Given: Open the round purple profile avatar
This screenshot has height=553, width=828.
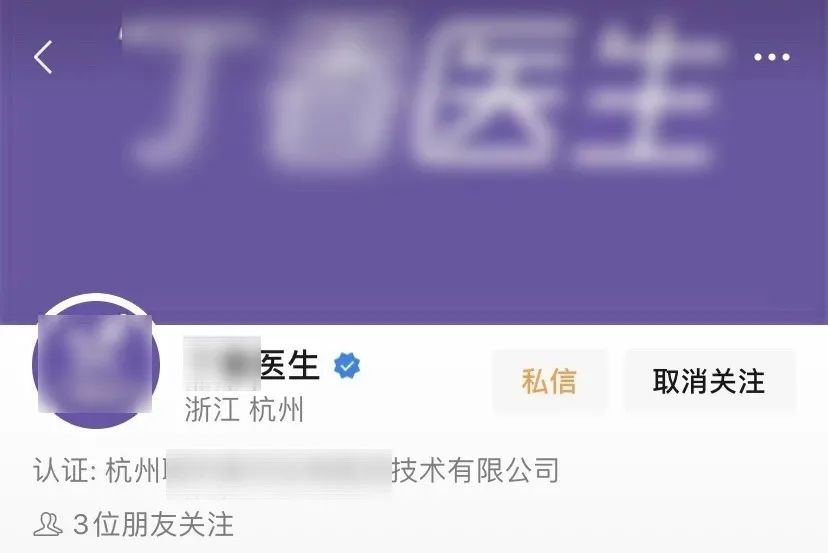Looking at the screenshot, I should (x=96, y=363).
